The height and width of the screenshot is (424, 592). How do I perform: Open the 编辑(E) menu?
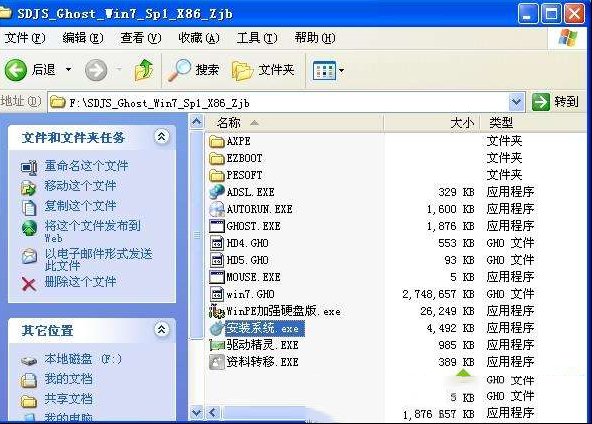(x=83, y=38)
